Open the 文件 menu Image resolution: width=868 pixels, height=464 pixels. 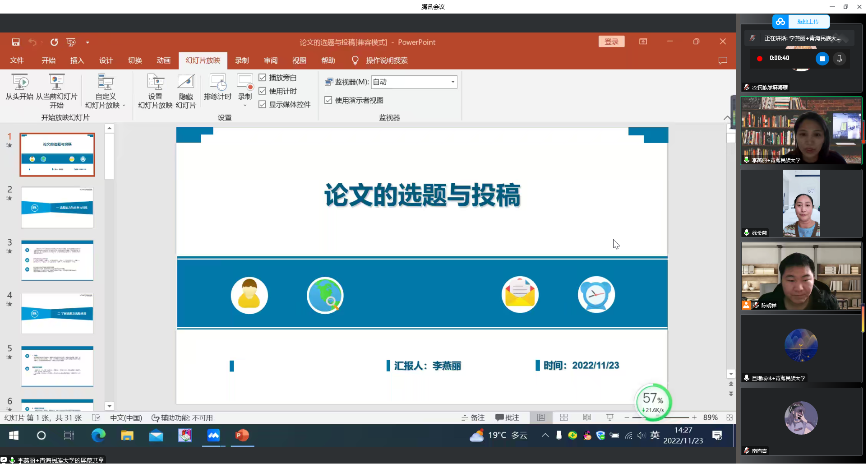pos(17,60)
